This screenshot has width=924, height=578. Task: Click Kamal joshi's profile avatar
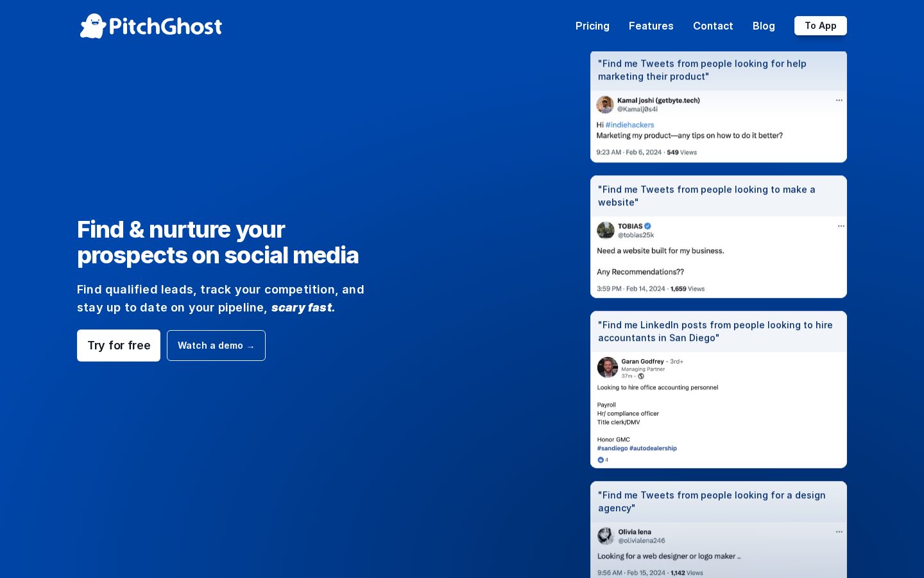coord(605,105)
